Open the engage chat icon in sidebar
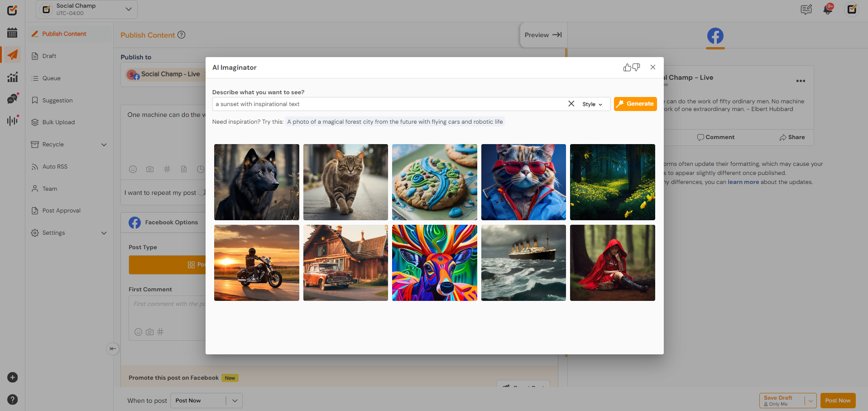Image resolution: width=868 pixels, height=411 pixels. [12, 98]
